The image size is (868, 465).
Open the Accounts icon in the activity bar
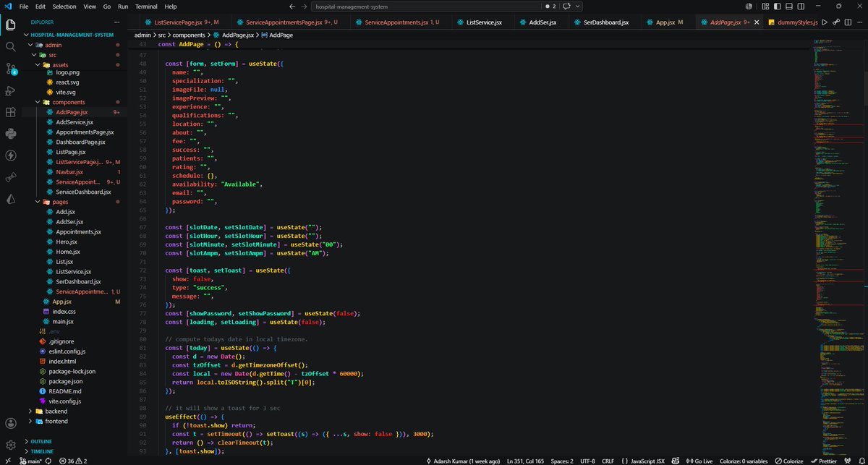(11, 422)
